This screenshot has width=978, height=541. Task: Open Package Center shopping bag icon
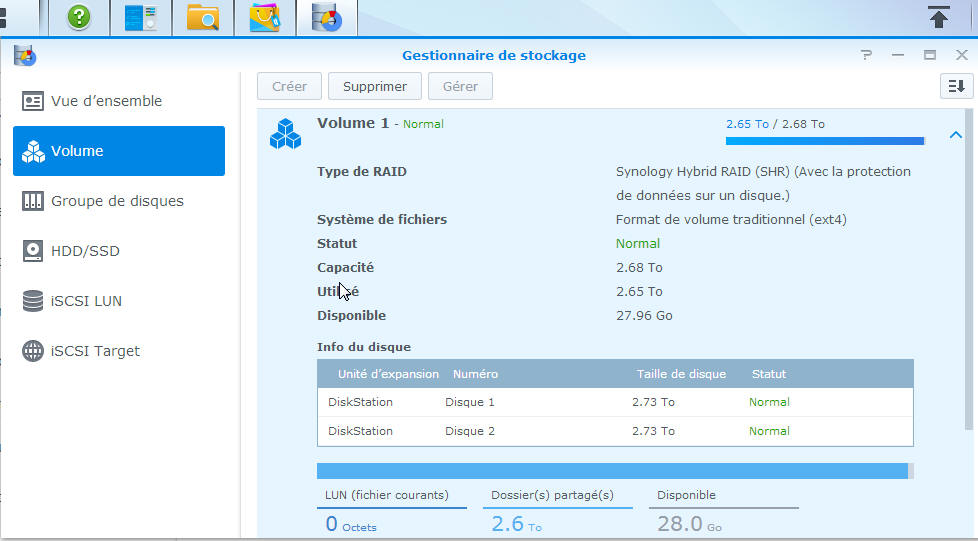click(x=264, y=17)
